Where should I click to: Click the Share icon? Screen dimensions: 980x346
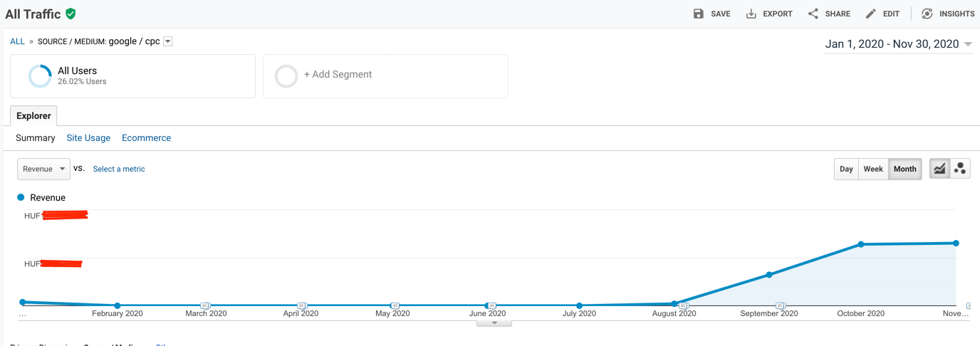813,14
